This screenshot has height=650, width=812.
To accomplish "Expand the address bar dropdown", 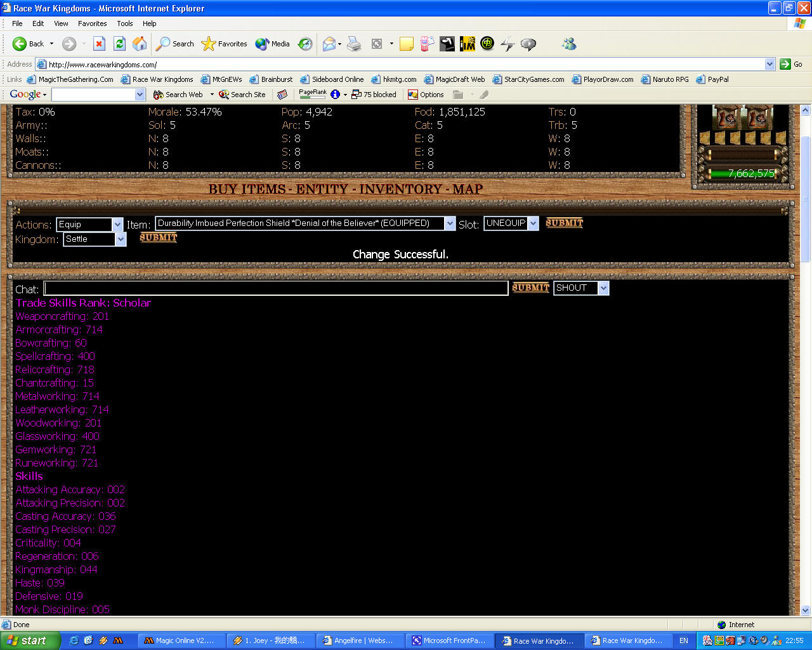I will click(769, 64).
